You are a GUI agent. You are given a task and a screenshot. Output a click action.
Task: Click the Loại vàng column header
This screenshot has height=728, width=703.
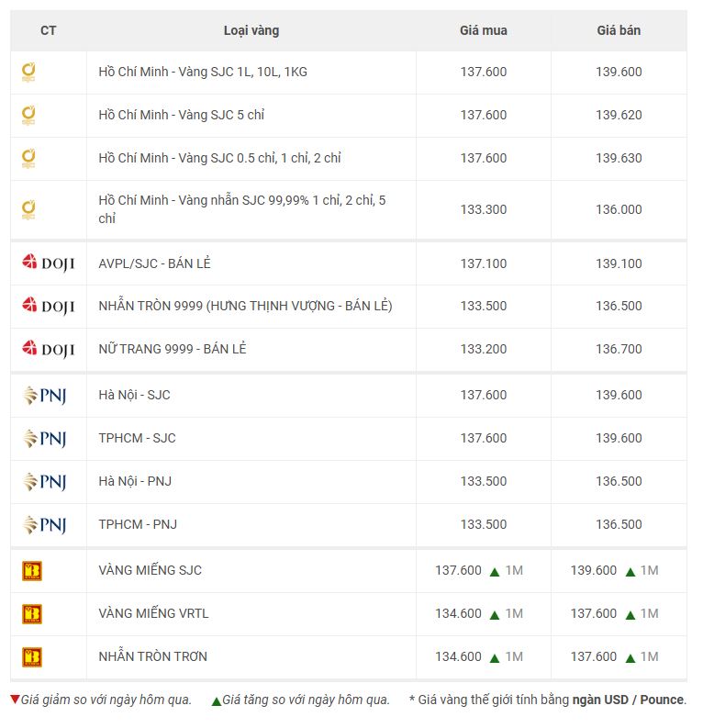point(251,30)
